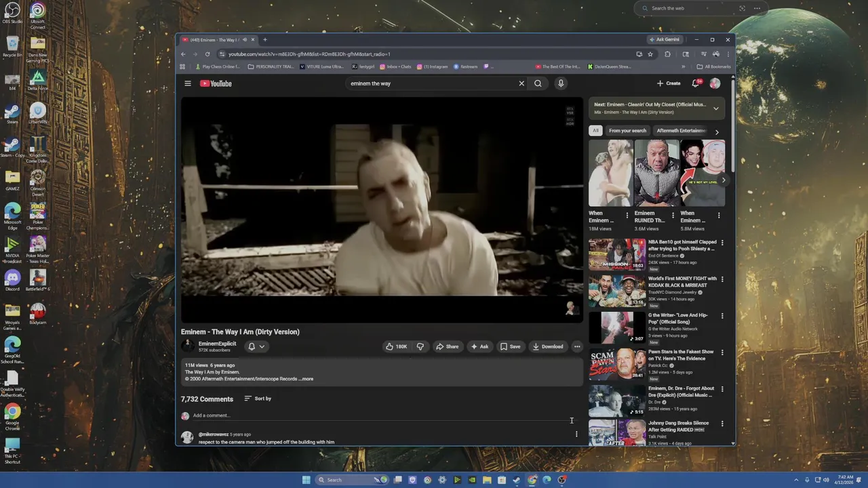Share the Eminem video
This screenshot has width=868, height=488.
pos(447,346)
